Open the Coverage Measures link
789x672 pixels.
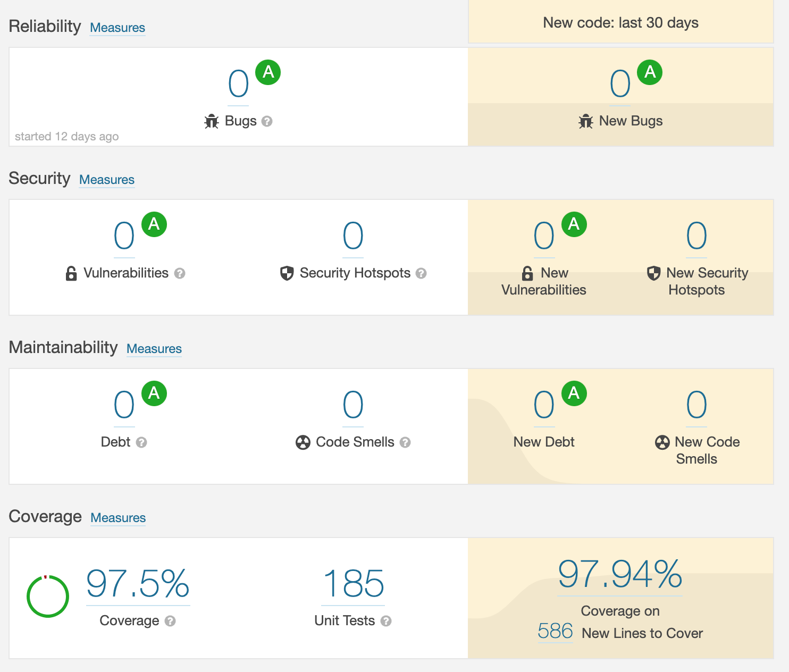tap(118, 518)
